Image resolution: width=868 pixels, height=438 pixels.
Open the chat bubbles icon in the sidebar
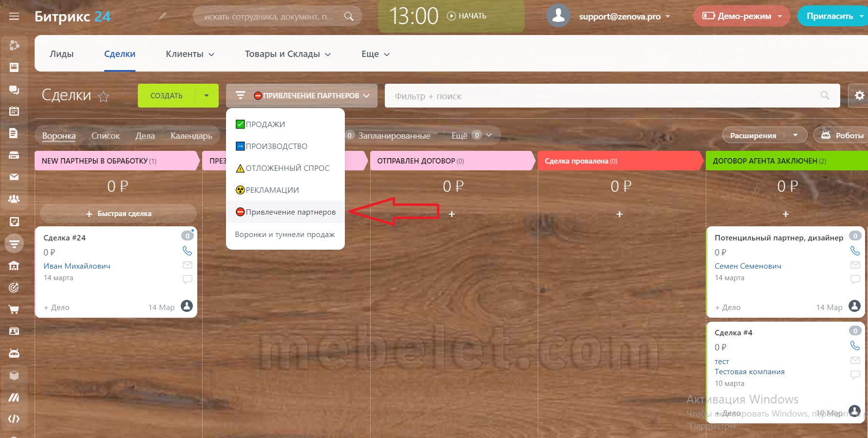tap(14, 90)
